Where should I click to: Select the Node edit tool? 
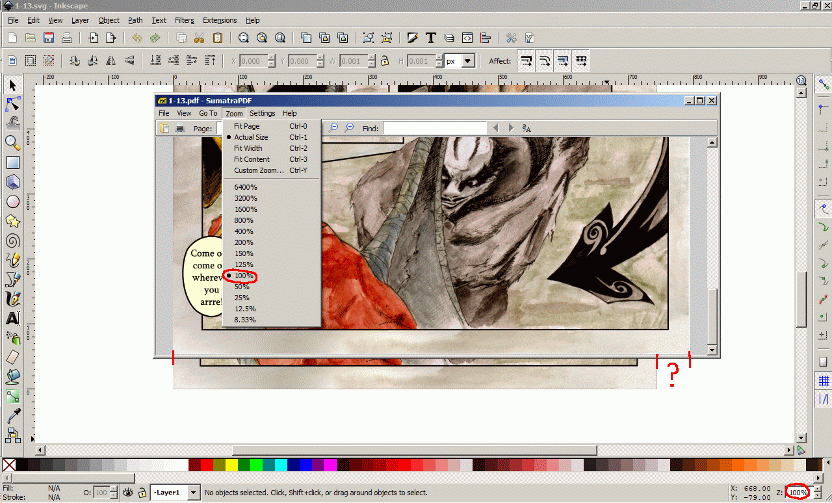13,105
